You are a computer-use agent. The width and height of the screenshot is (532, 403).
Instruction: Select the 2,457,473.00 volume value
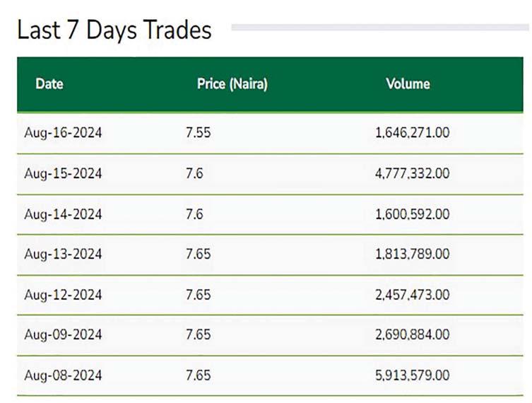pyautogui.click(x=413, y=294)
